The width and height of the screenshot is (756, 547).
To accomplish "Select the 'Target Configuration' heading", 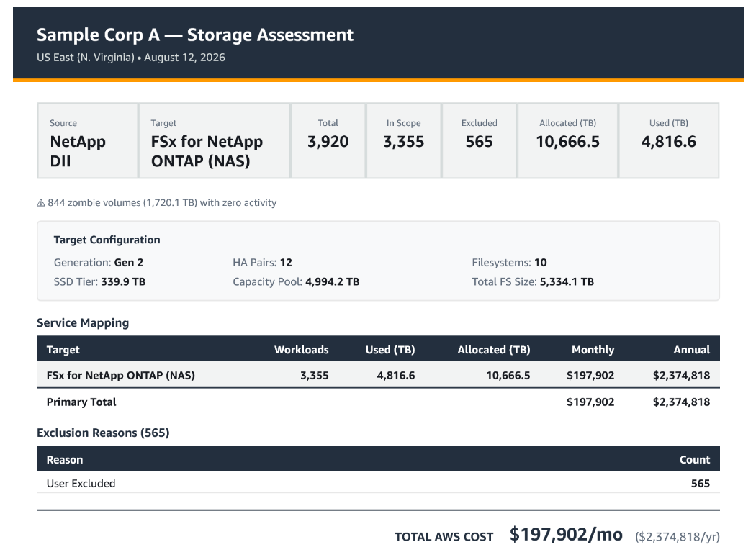I will coord(107,240).
